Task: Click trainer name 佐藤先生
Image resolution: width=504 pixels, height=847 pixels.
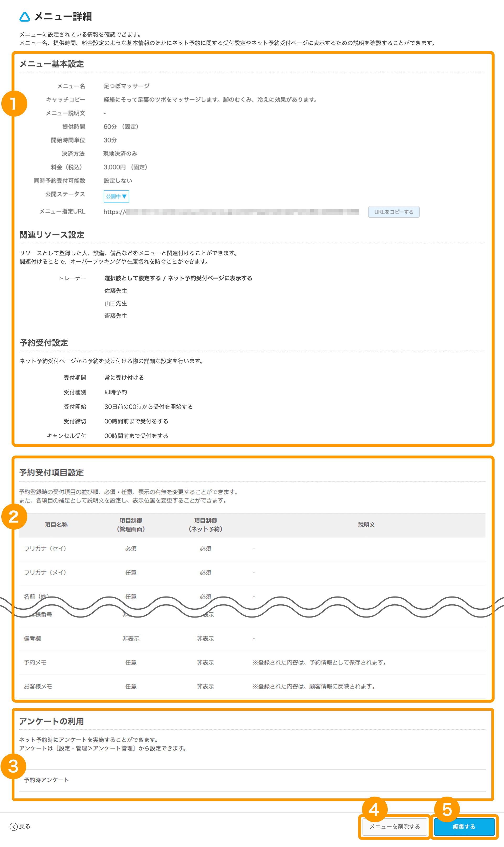Action: 115,291
